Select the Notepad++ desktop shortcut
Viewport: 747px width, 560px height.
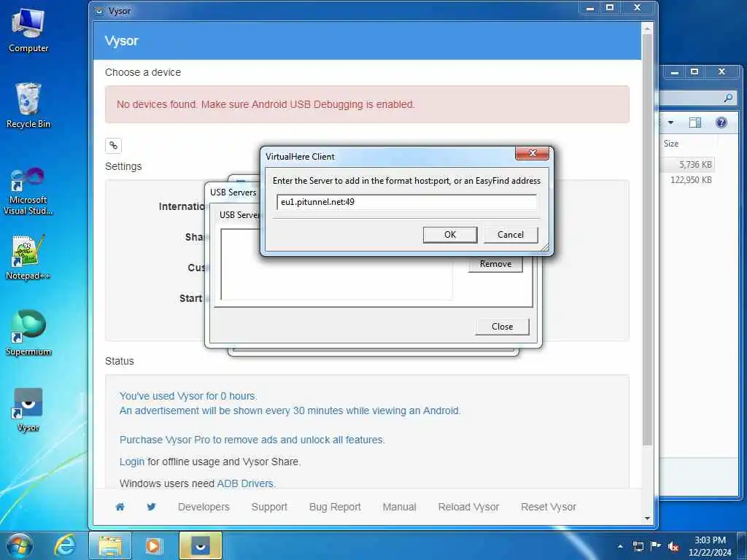tap(28, 257)
